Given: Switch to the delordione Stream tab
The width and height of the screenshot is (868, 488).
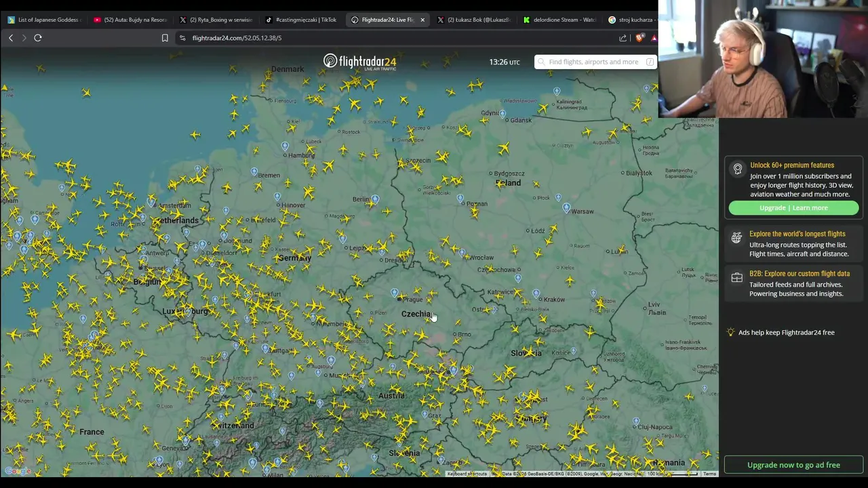Looking at the screenshot, I should click(561, 20).
